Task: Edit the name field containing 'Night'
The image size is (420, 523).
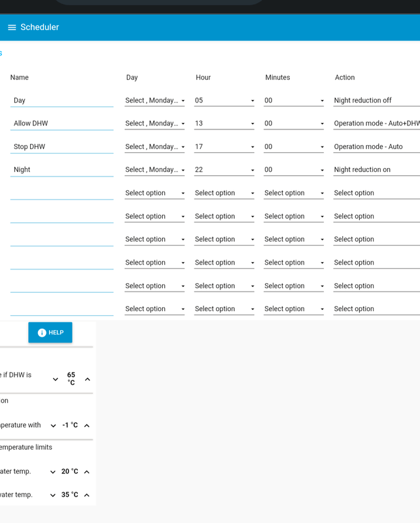Action: (61, 170)
